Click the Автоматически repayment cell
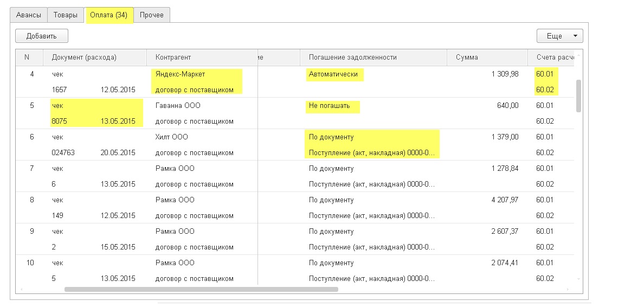The width and height of the screenshot is (644, 307). (x=333, y=74)
